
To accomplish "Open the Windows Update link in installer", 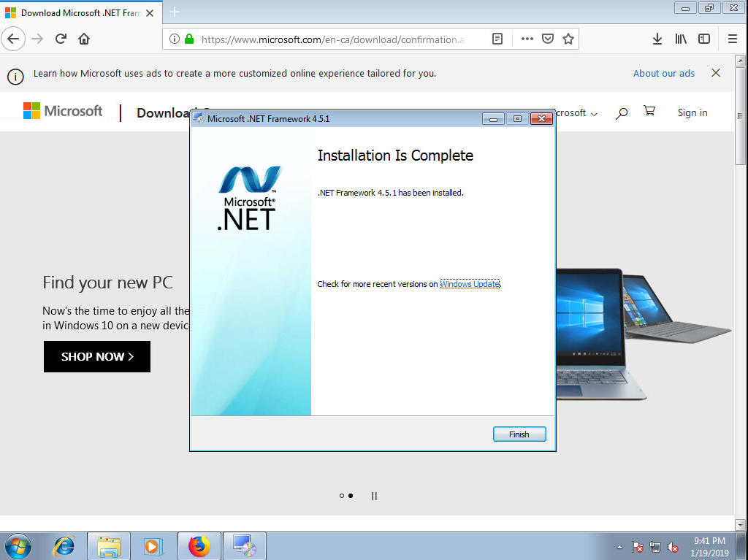I will click(470, 284).
